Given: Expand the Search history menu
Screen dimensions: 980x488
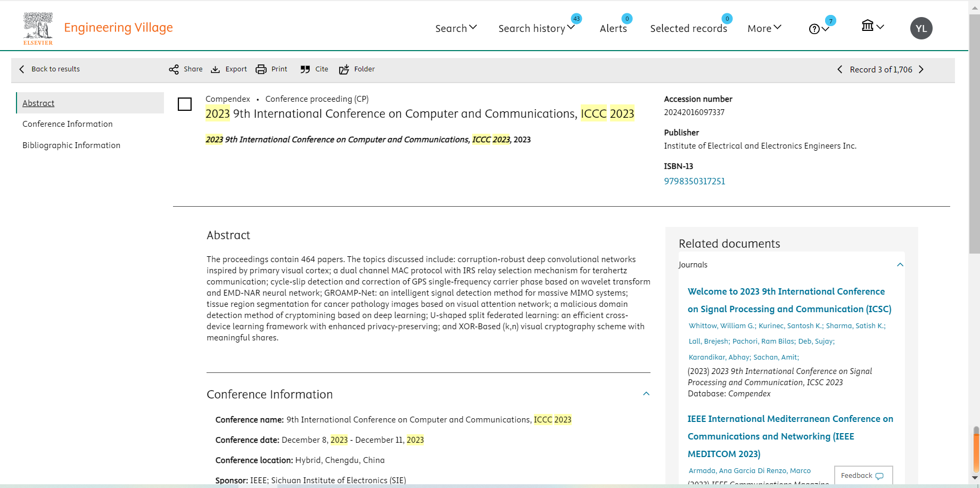Looking at the screenshot, I should pyautogui.click(x=537, y=28).
